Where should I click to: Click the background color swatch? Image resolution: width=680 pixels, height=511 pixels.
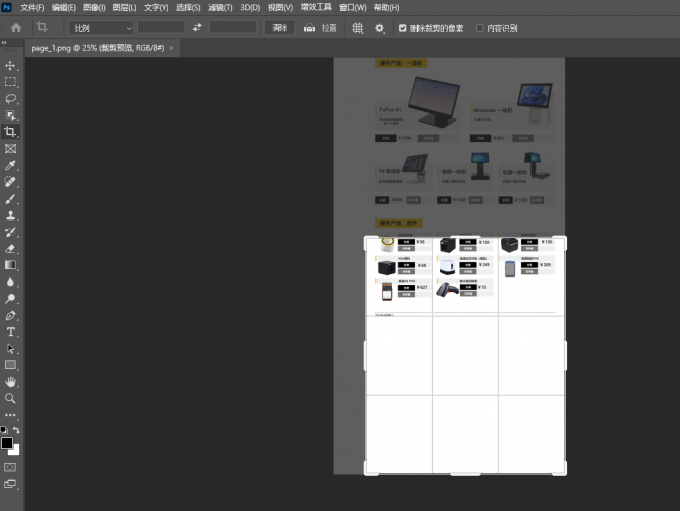[x=16, y=451]
